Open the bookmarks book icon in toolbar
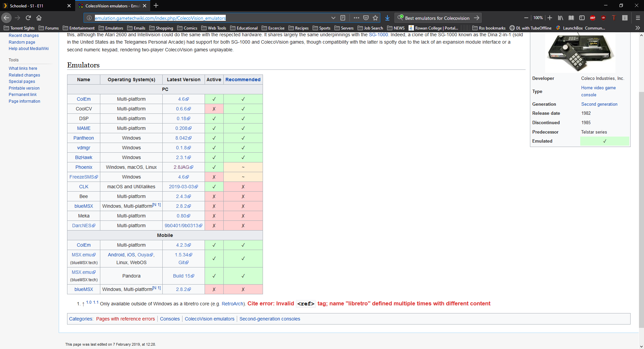Viewport: 644px width, 349px height. [x=571, y=18]
